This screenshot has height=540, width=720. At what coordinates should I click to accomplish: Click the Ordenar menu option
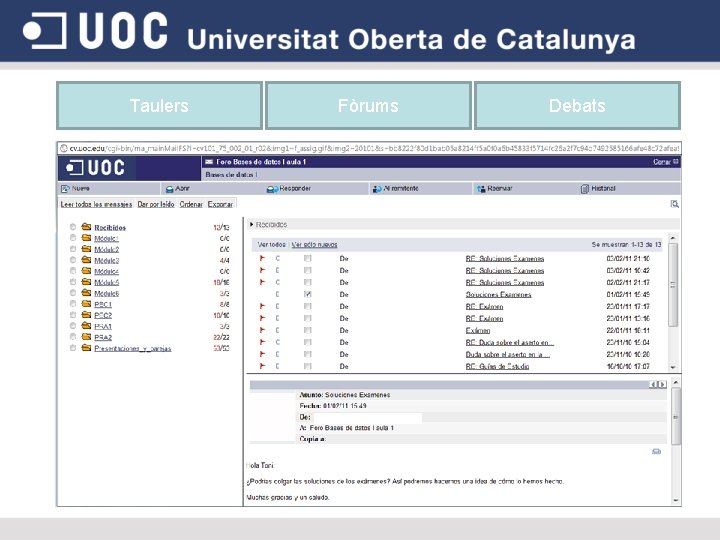click(x=191, y=204)
